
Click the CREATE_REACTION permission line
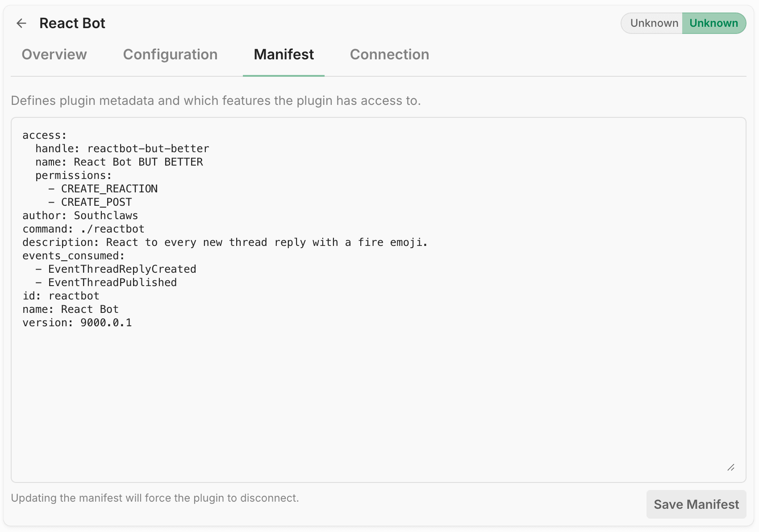(109, 189)
